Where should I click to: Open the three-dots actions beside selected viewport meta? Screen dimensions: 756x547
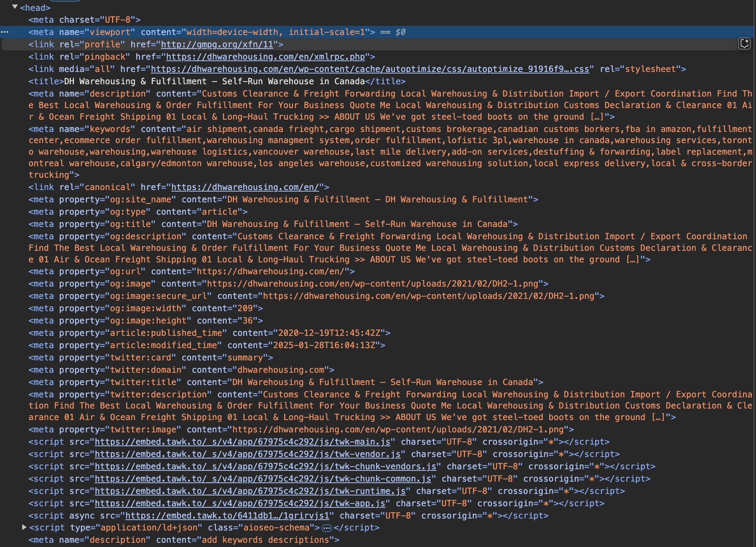point(5,32)
